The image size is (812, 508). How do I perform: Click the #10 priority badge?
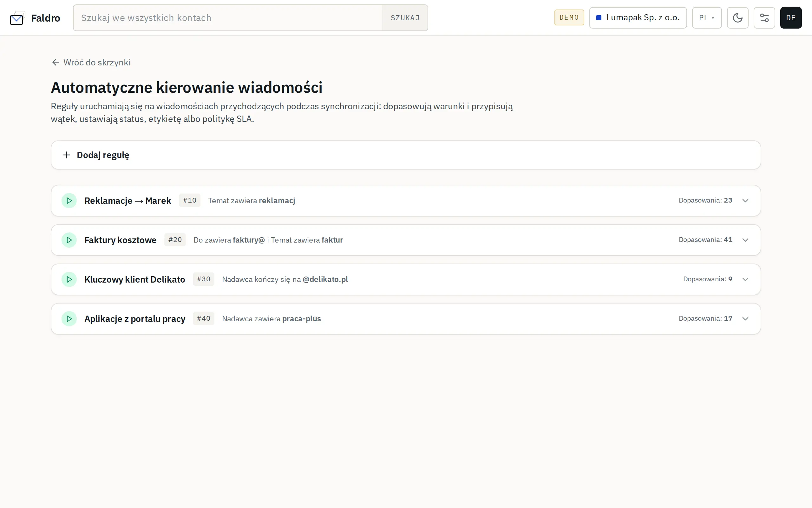pyautogui.click(x=190, y=200)
